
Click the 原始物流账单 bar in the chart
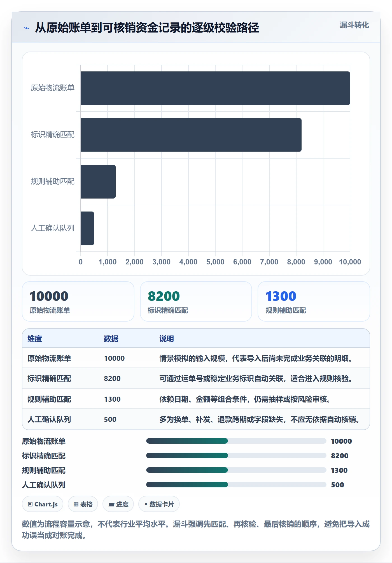215,88
